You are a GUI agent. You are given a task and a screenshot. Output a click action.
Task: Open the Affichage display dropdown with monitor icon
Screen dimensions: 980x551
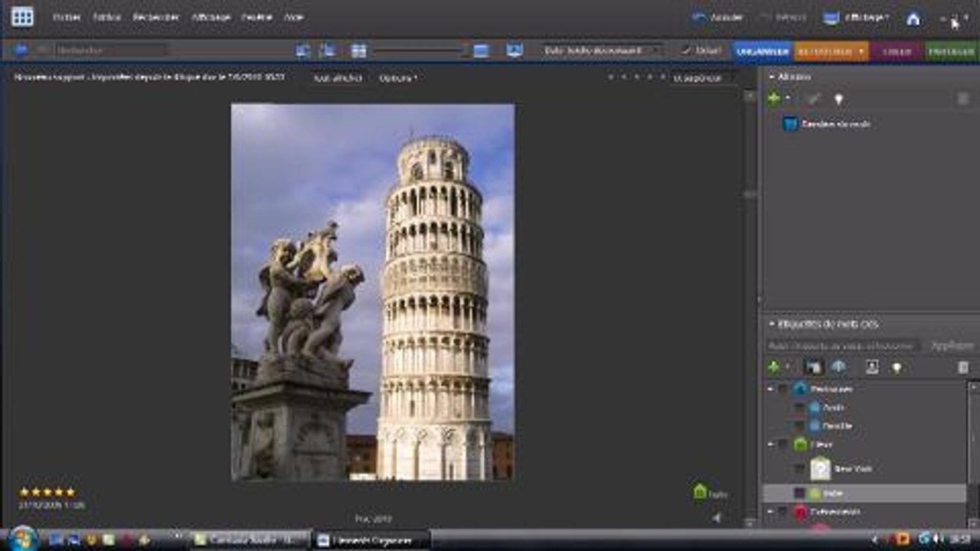tap(857, 18)
